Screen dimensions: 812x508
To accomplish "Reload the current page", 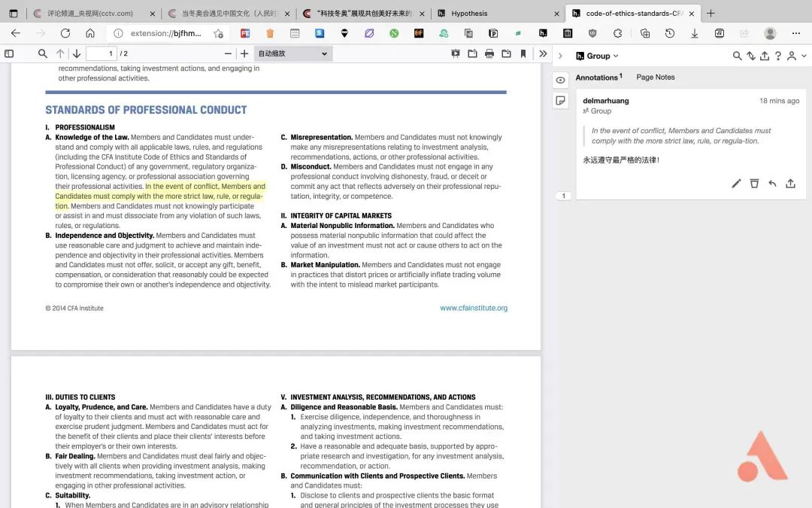I will pos(65,33).
